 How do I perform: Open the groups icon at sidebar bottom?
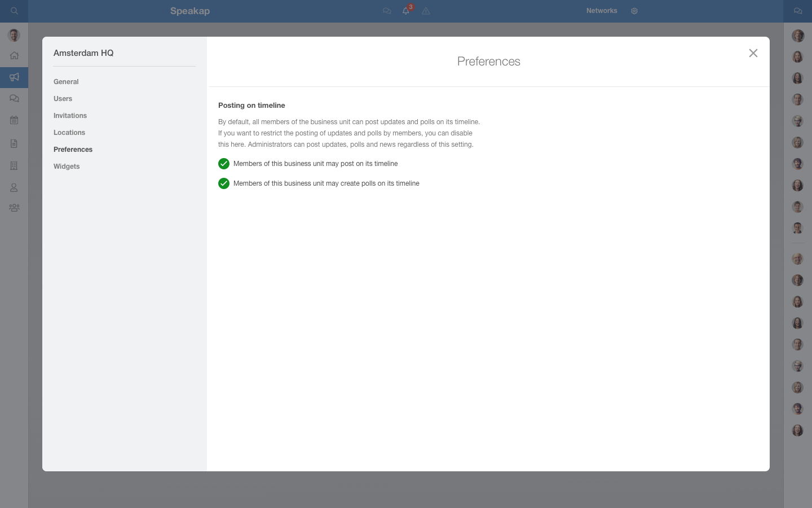click(x=14, y=208)
